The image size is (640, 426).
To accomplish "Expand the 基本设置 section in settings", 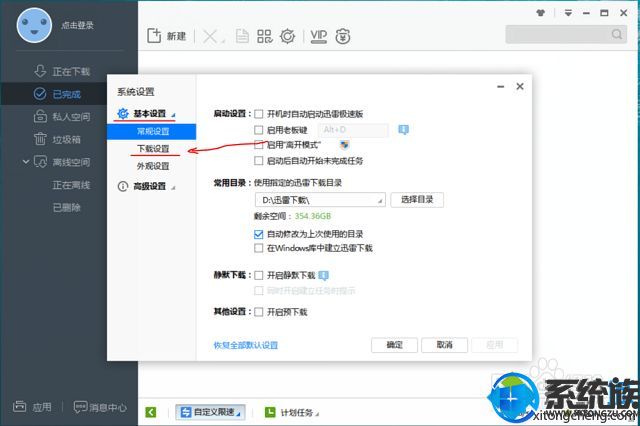I will pos(147,113).
